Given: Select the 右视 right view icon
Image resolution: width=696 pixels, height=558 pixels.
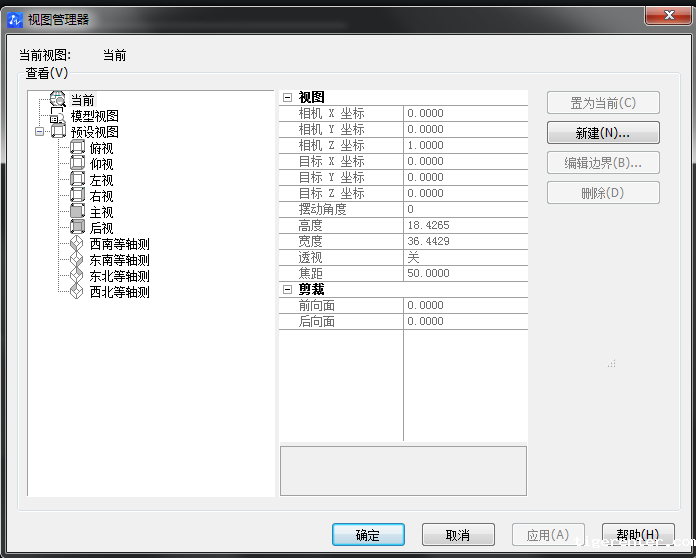Looking at the screenshot, I should (78, 196).
